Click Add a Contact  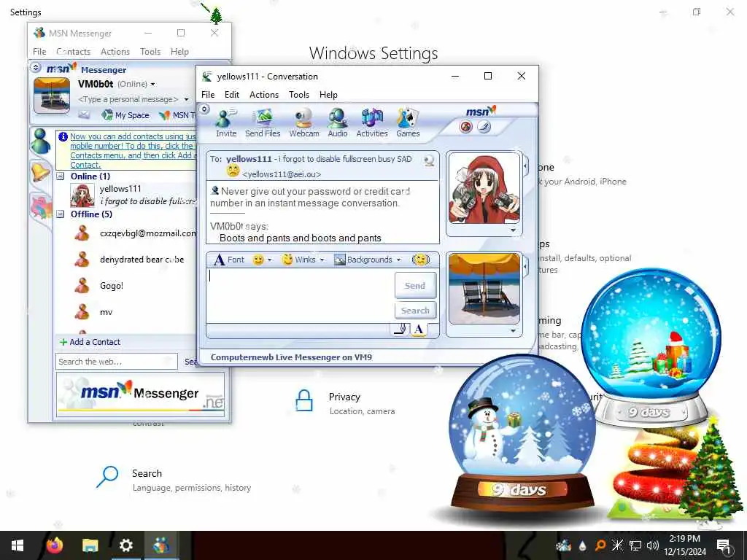pyautogui.click(x=90, y=342)
